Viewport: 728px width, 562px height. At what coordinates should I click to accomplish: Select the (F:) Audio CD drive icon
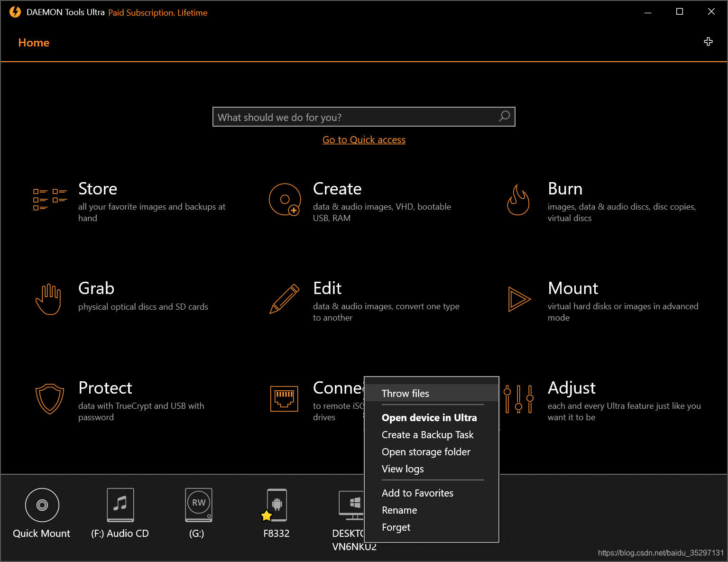(120, 505)
